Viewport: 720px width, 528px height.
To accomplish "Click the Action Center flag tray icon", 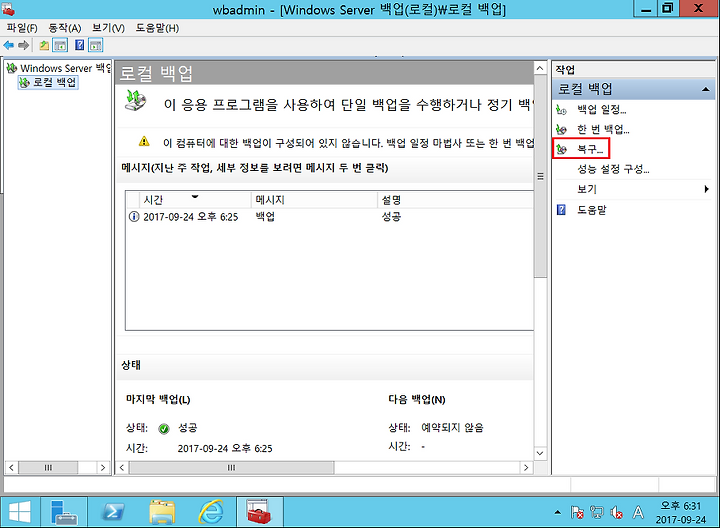I will (577, 512).
